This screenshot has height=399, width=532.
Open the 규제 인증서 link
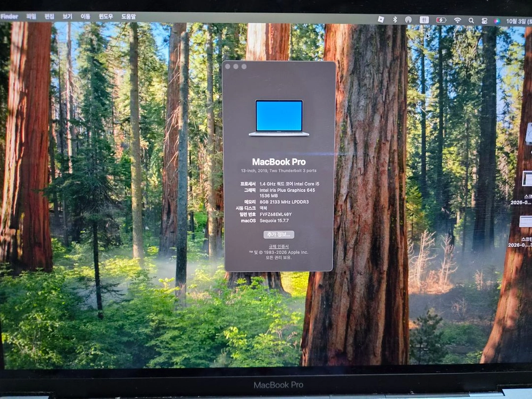[x=279, y=246]
